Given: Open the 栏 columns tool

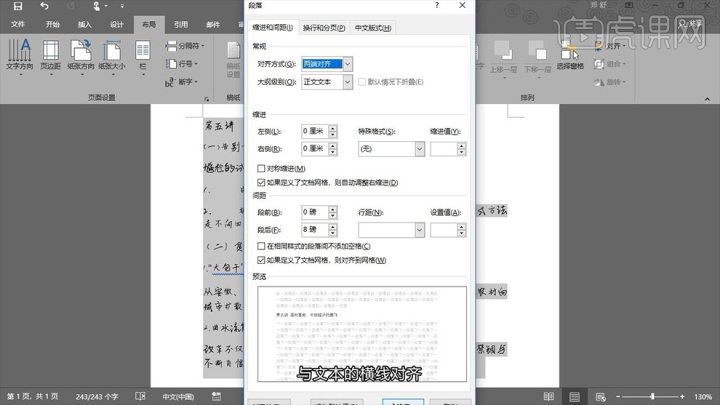Looking at the screenshot, I should tap(142, 56).
